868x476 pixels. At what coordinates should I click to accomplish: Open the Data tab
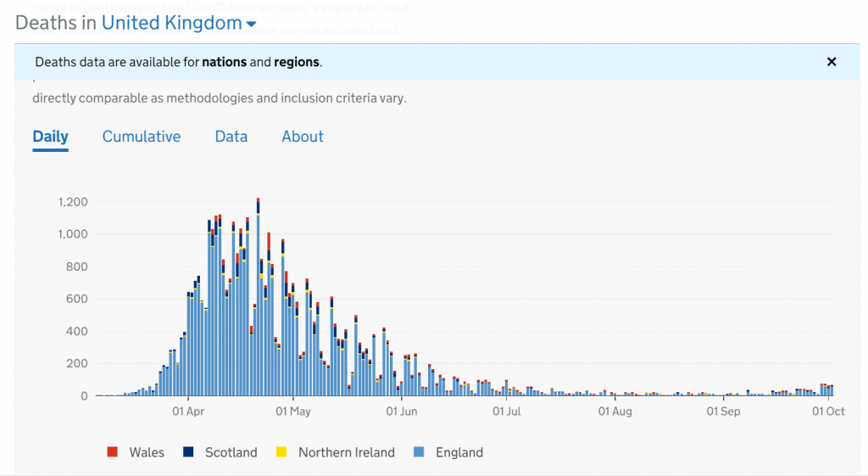tap(231, 137)
